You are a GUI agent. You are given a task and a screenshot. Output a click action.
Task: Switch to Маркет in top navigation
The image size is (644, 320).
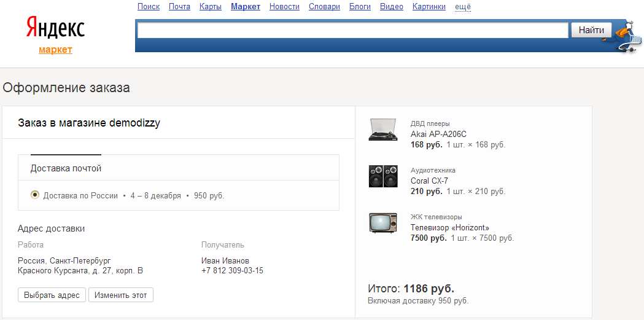point(246,7)
